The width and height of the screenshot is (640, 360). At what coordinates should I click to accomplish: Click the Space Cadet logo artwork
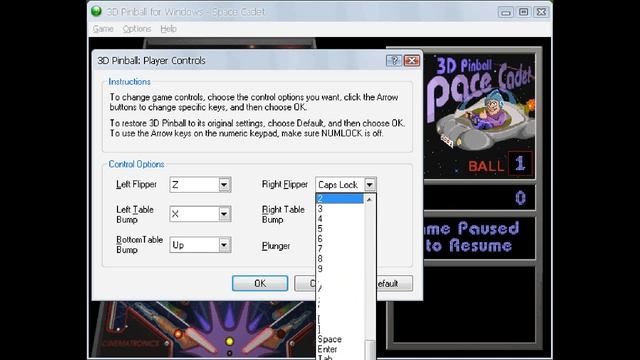tap(479, 102)
